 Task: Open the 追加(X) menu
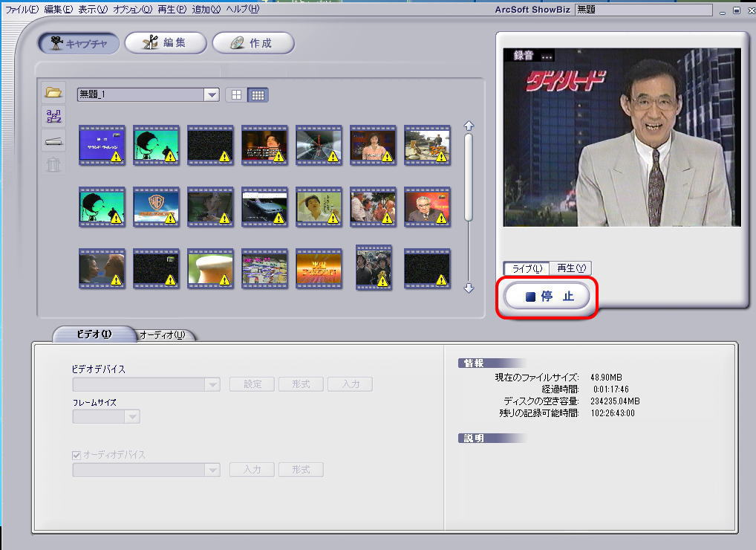click(206, 9)
